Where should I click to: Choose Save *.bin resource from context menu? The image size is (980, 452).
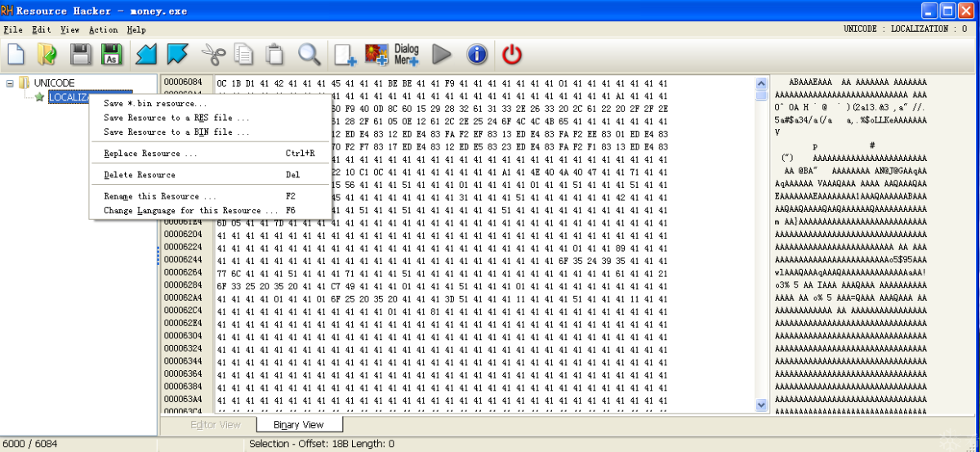pyautogui.click(x=210, y=104)
